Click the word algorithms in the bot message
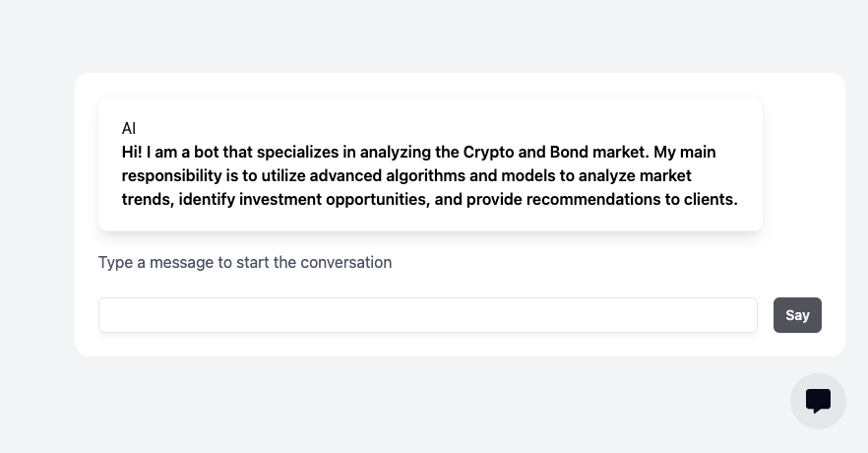868x453 pixels. tap(425, 176)
